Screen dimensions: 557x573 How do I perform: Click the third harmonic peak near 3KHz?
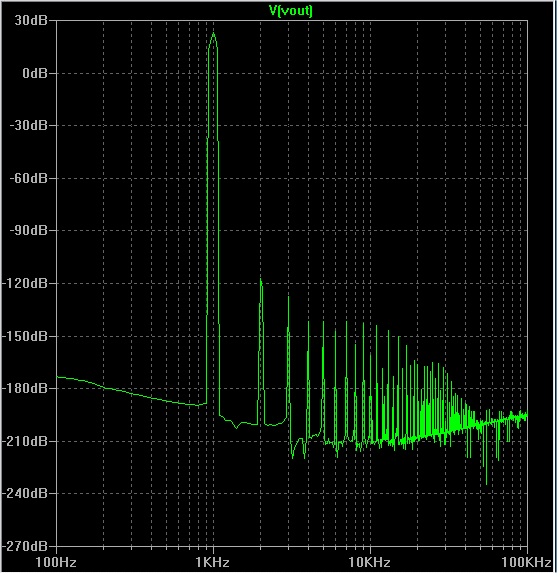click(288, 298)
